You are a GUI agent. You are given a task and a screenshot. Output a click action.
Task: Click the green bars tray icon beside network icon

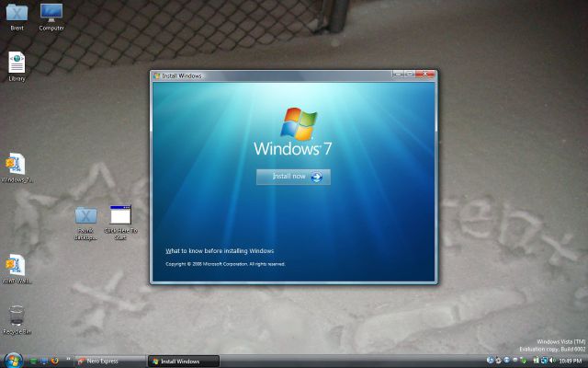(x=536, y=360)
